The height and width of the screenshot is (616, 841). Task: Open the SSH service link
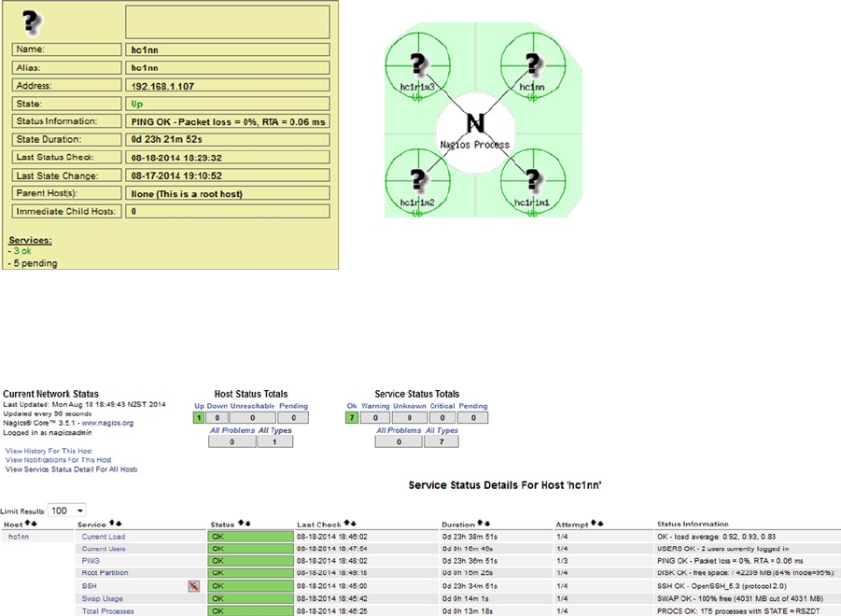pyautogui.click(x=89, y=586)
